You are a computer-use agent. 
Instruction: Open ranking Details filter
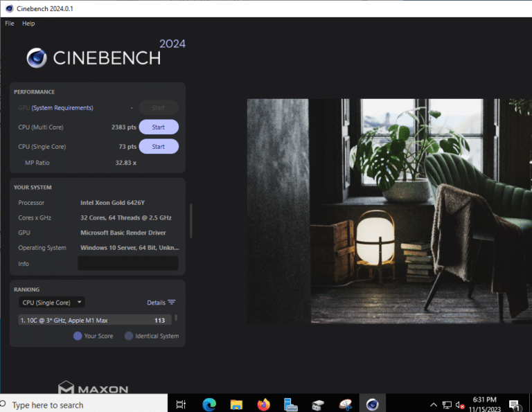(161, 303)
